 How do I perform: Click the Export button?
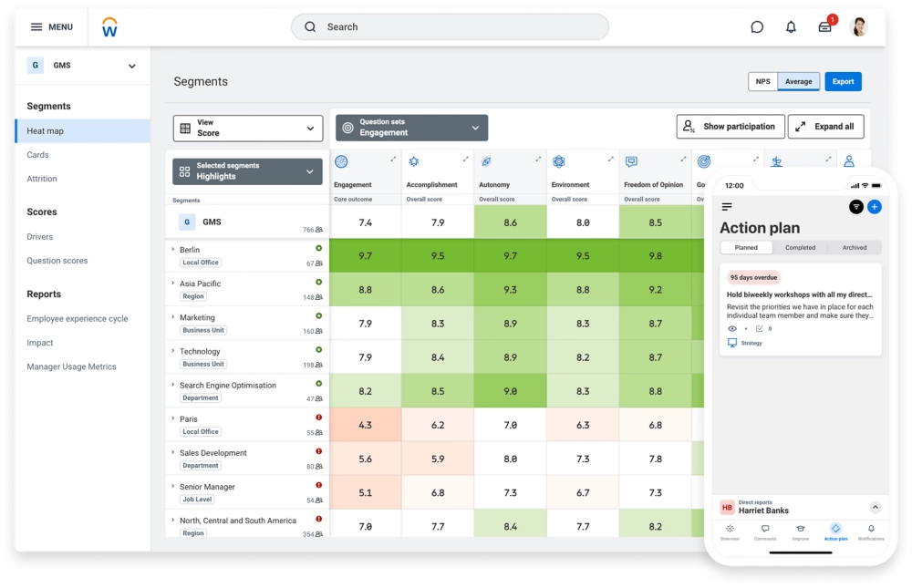click(843, 81)
